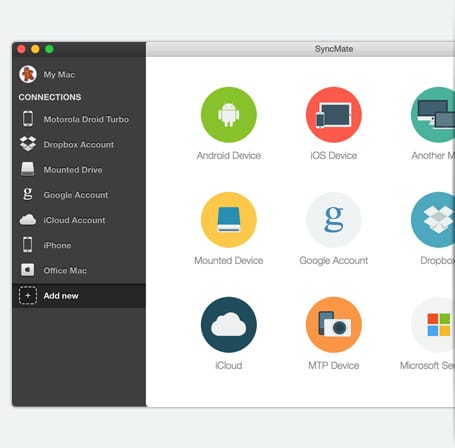Choose the teal Another Mac icon
Image resolution: width=455 pixels, height=448 pixels.
(x=433, y=115)
